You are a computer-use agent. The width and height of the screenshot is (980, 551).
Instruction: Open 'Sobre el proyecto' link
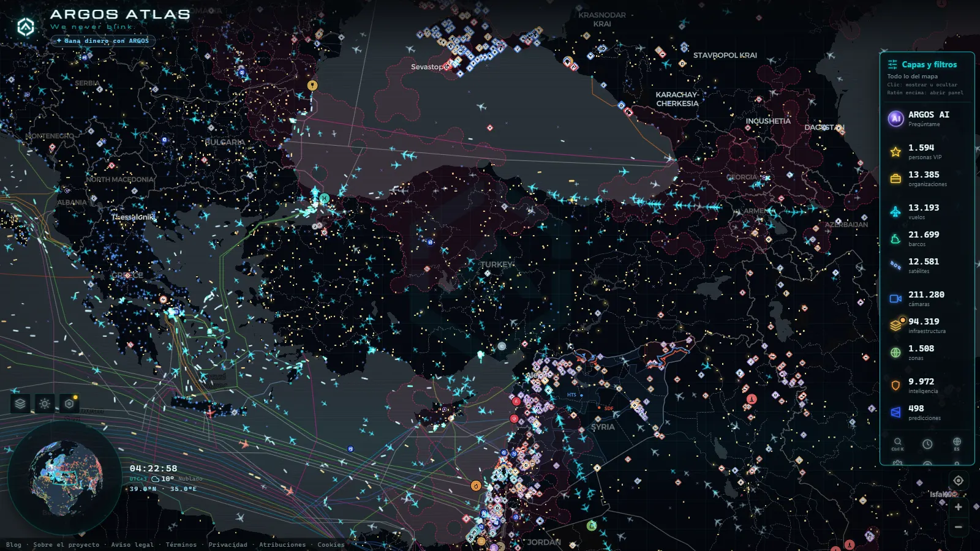[x=66, y=544]
